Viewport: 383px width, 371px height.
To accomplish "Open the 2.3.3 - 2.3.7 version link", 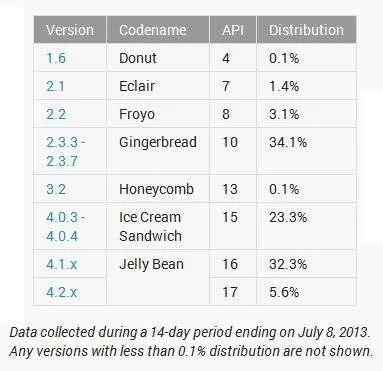I will coord(65,152).
